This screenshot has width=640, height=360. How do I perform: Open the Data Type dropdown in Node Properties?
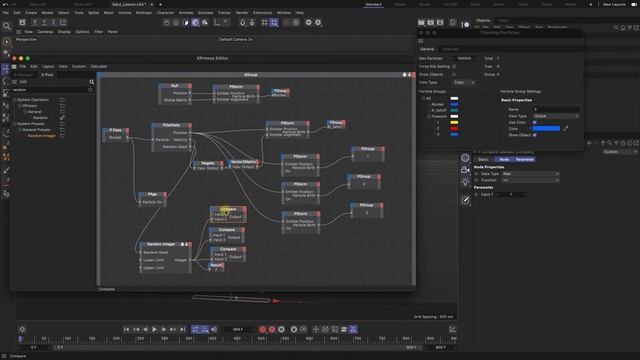(530, 174)
